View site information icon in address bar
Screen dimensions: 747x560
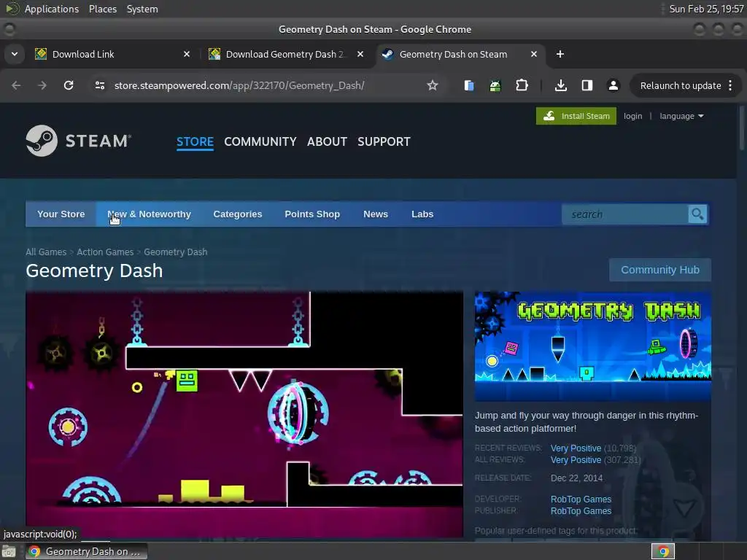tap(99, 85)
